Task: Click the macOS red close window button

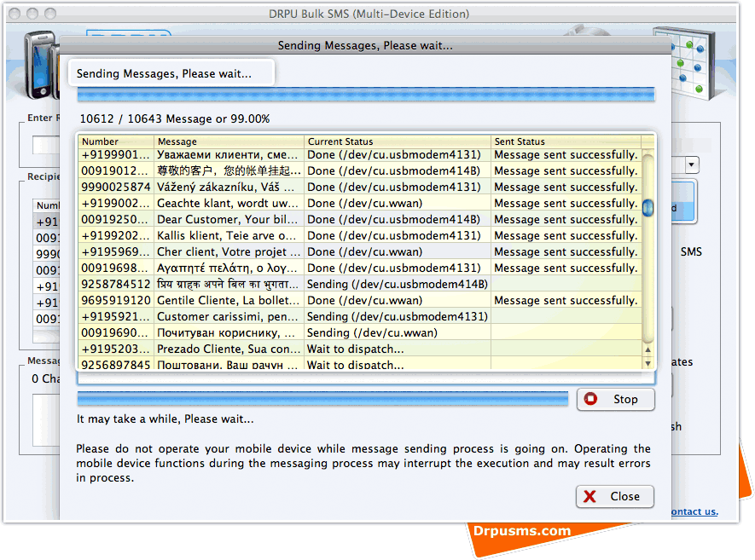Action: click(x=15, y=14)
